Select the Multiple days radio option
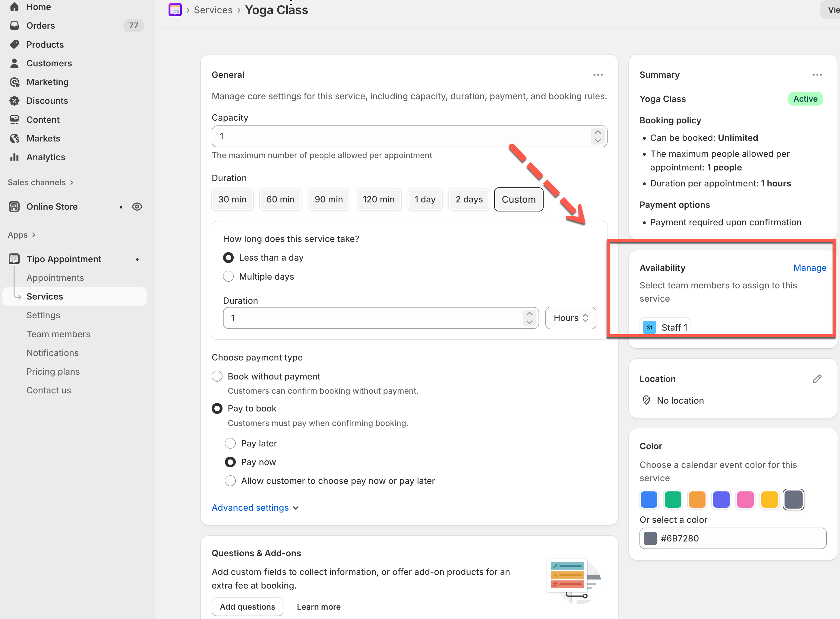 coord(228,277)
